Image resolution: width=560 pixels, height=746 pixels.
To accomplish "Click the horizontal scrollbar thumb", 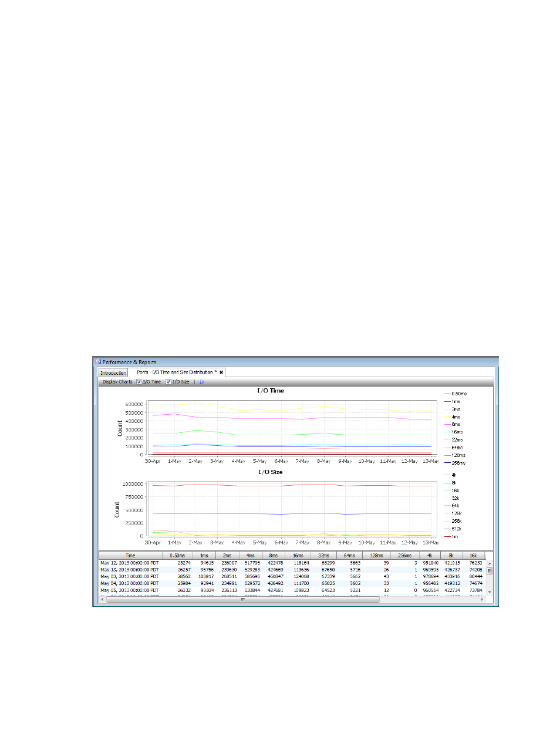I will click(x=243, y=599).
